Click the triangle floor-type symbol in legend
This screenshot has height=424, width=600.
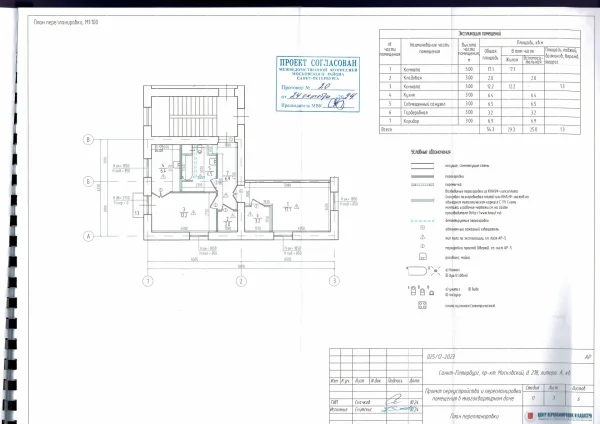pyautogui.click(x=422, y=237)
